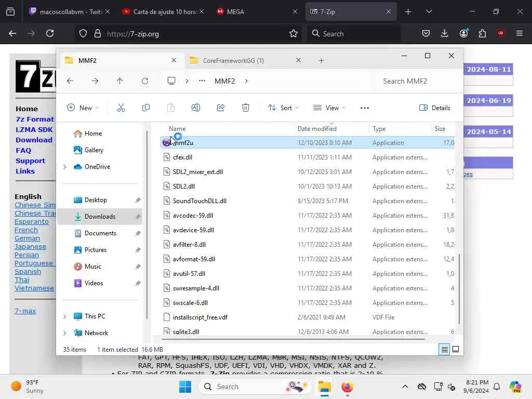Open the New item dropdown in Explorer
The height and width of the screenshot is (399, 532).
click(x=83, y=108)
